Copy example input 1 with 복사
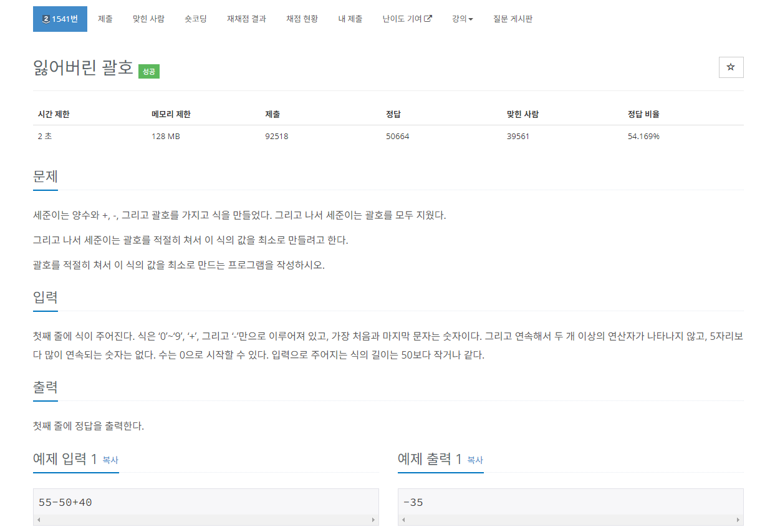 pos(110,460)
